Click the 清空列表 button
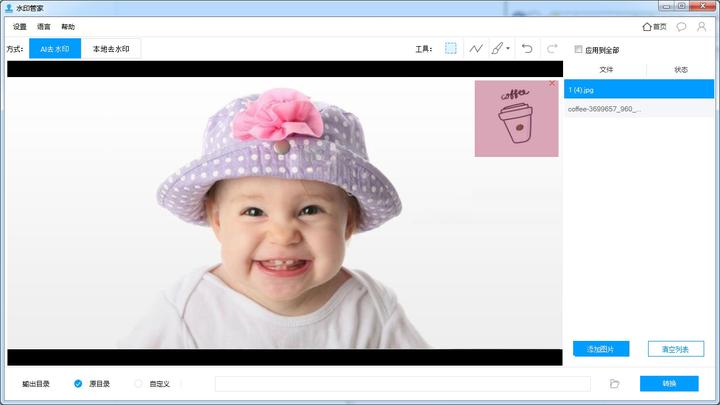This screenshot has width=720, height=405. (675, 349)
